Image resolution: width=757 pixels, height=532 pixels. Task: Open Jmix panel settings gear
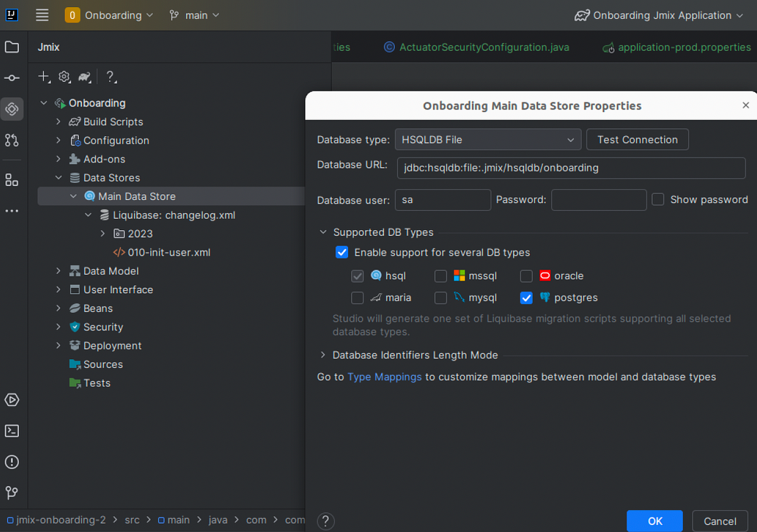pos(64,76)
